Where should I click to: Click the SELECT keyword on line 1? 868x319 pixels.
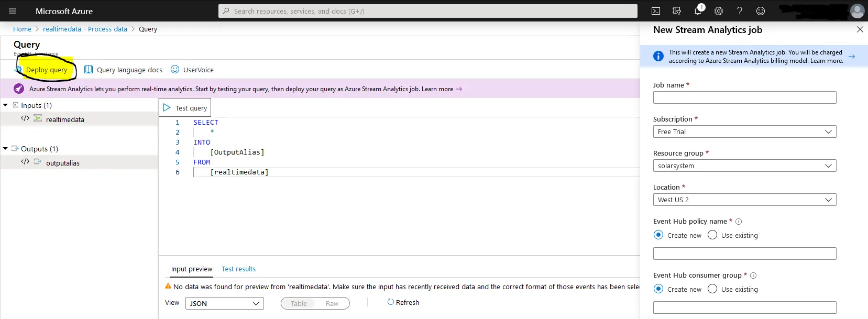click(x=206, y=122)
